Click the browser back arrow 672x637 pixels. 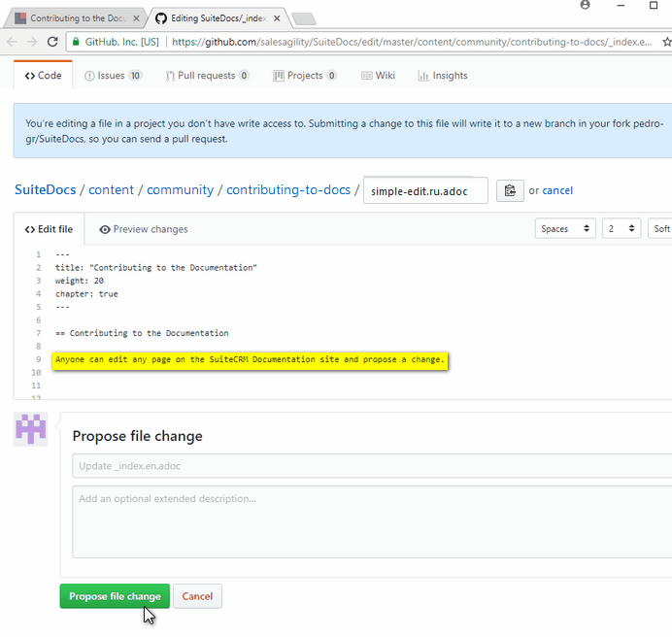(x=12, y=42)
